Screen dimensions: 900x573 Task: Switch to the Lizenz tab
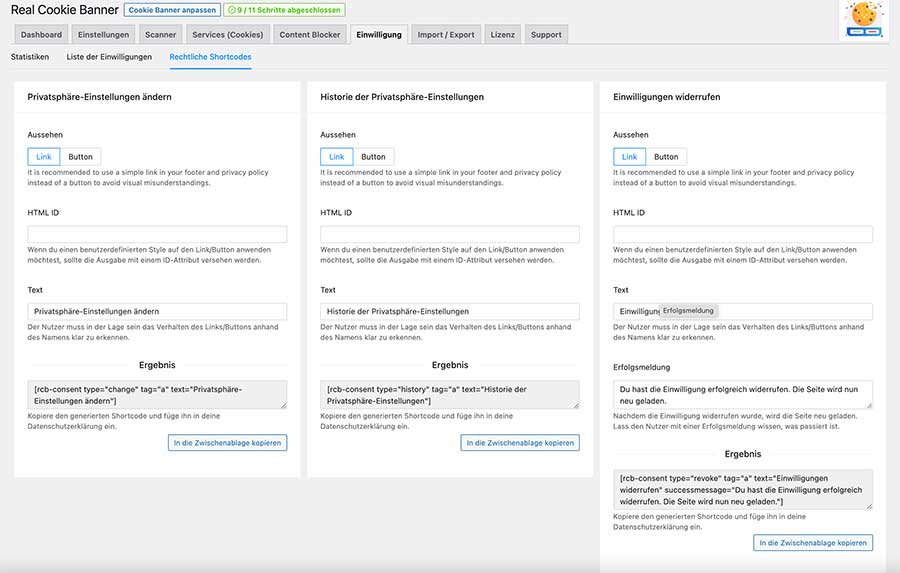(x=502, y=35)
